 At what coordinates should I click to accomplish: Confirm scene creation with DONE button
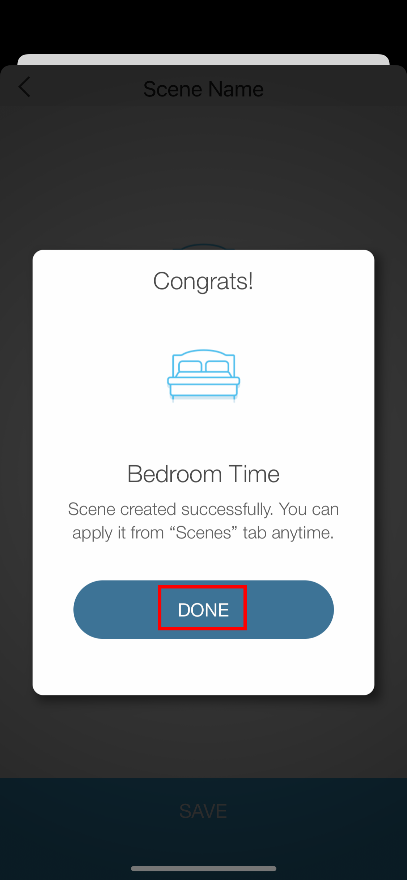point(203,609)
